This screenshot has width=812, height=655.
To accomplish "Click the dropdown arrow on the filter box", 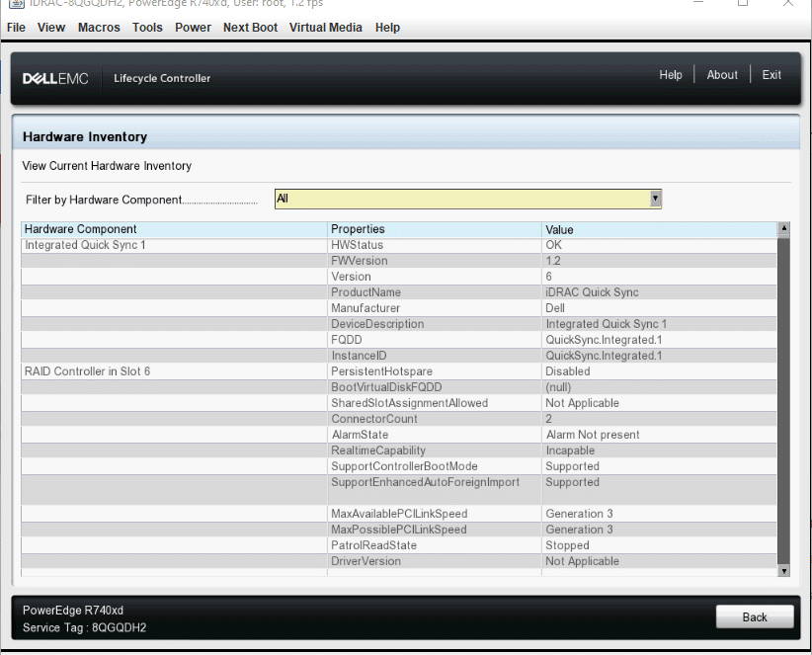I will click(656, 199).
